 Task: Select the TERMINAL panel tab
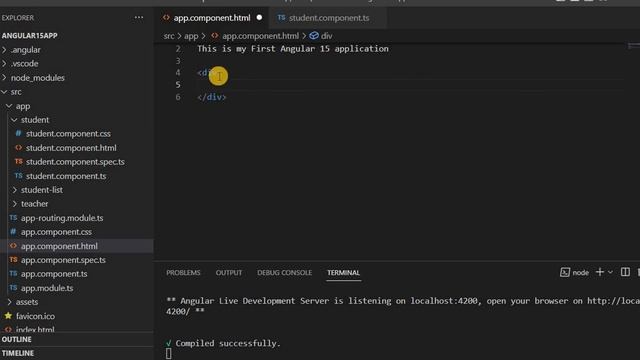coord(343,273)
